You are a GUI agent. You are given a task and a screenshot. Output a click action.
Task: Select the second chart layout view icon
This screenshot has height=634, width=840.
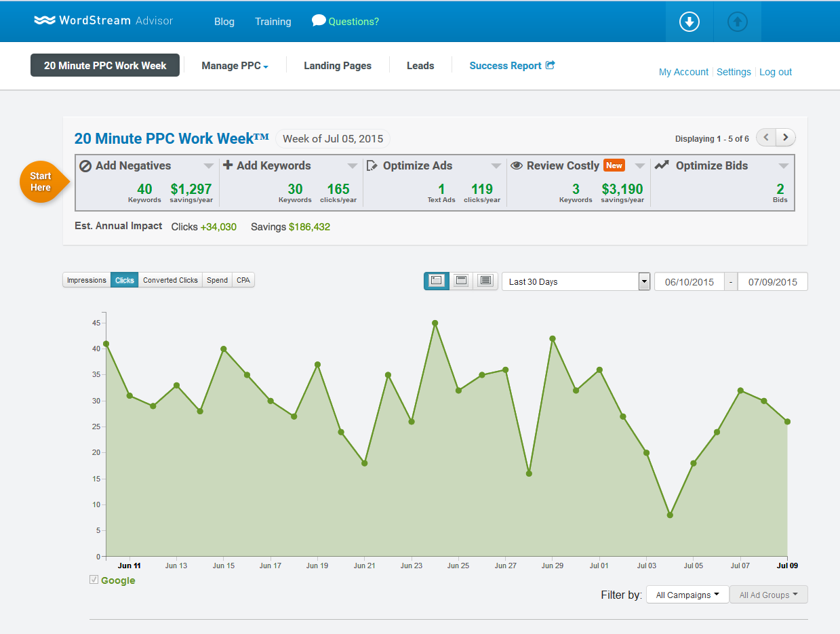(461, 281)
